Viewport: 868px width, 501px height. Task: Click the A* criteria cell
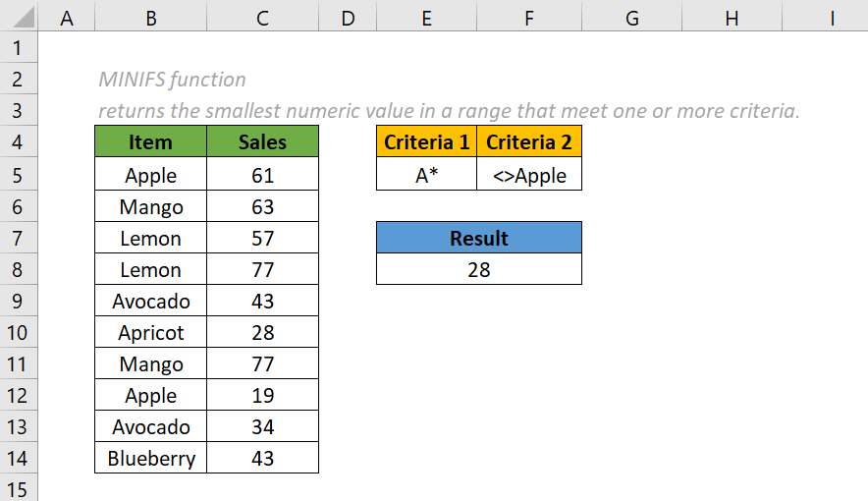pos(426,176)
